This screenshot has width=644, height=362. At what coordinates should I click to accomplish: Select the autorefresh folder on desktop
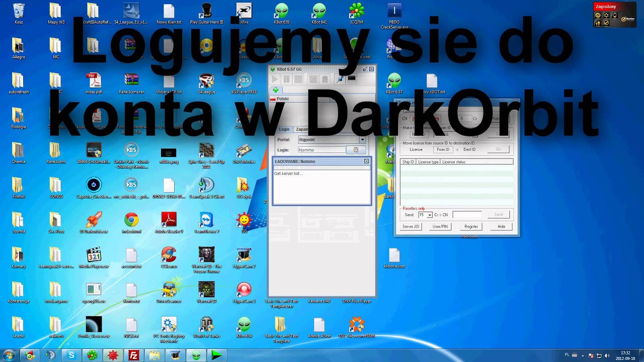pos(19,83)
